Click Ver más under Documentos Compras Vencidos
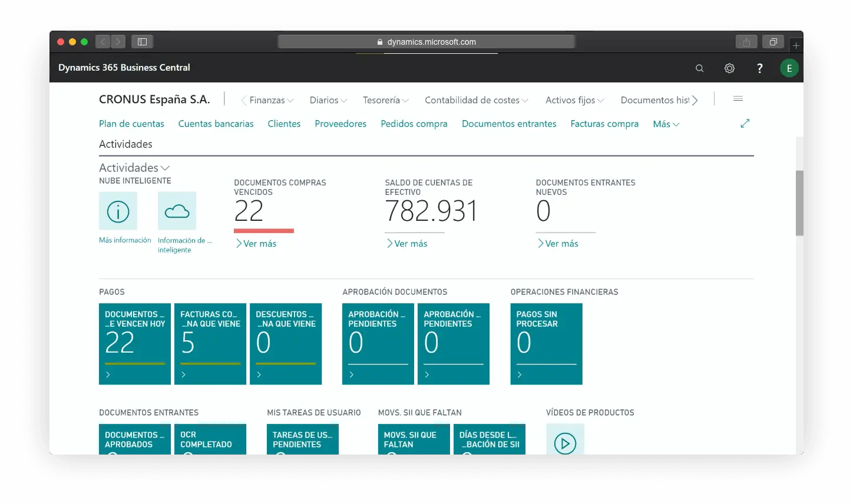Screen dimensions: 853x504 pos(256,244)
